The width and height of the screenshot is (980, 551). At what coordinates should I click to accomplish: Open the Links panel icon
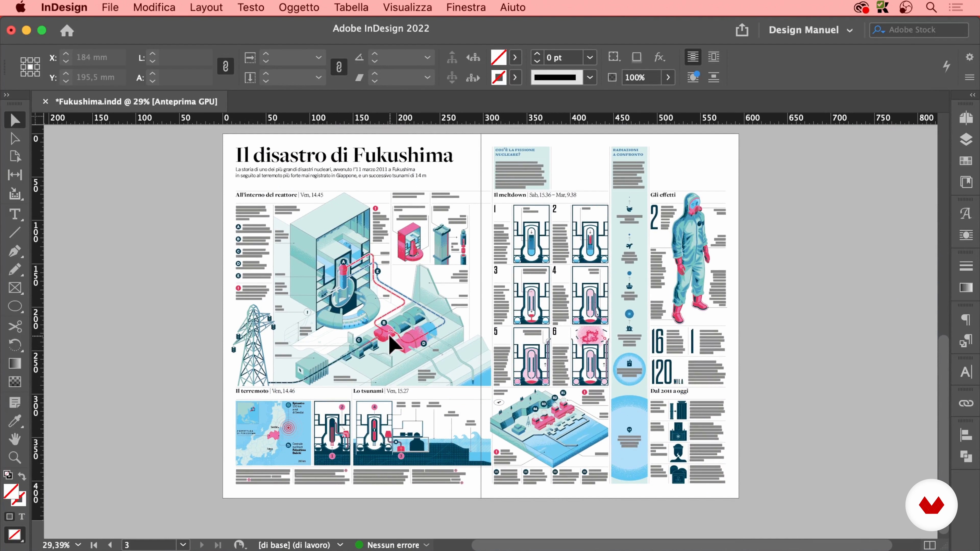966,403
